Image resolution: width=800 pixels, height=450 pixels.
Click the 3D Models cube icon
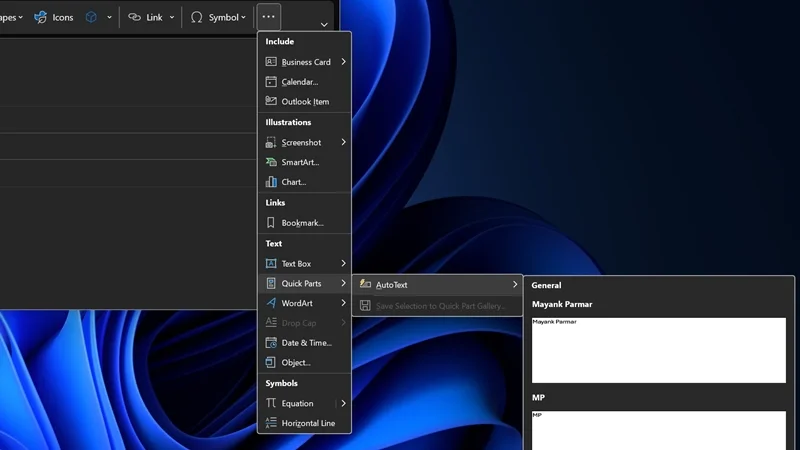91,17
